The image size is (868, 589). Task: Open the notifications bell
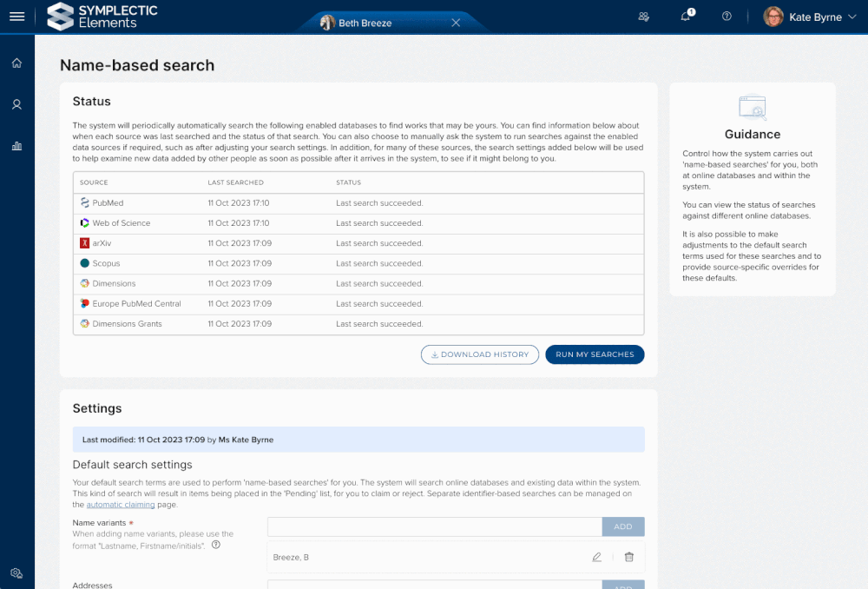pos(686,17)
